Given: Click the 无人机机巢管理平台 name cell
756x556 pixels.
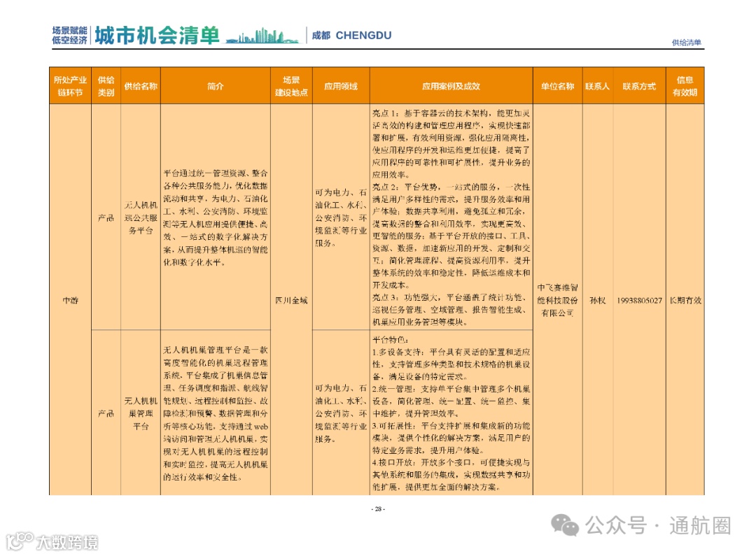Looking at the screenshot, I should coord(141,413).
